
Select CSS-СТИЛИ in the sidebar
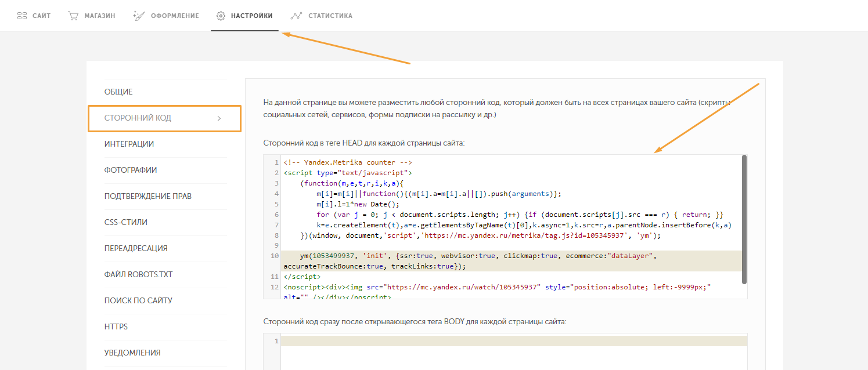pyautogui.click(x=125, y=223)
